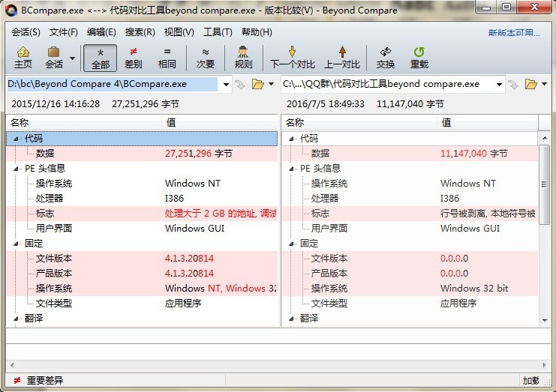Select the right 文件类型 row
Image resolution: width=556 pixels, height=392 pixels.
(410, 304)
